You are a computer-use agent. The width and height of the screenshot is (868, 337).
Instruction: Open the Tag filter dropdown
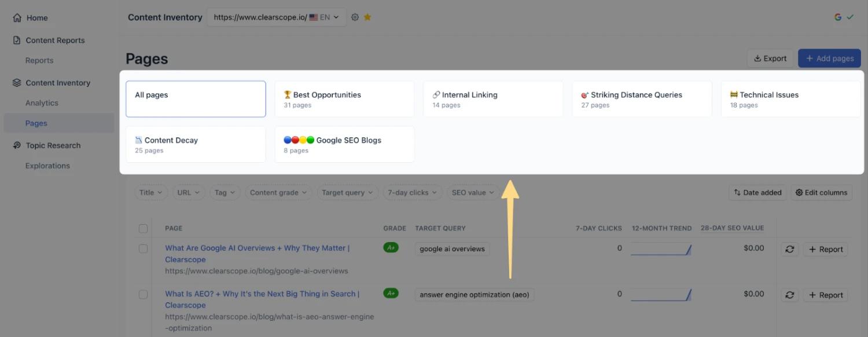(x=225, y=192)
